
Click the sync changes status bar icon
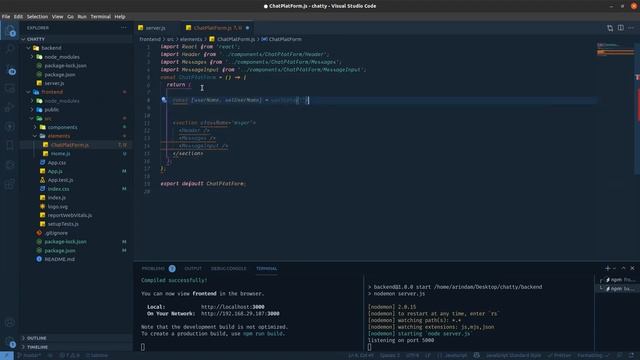[x=50, y=356]
